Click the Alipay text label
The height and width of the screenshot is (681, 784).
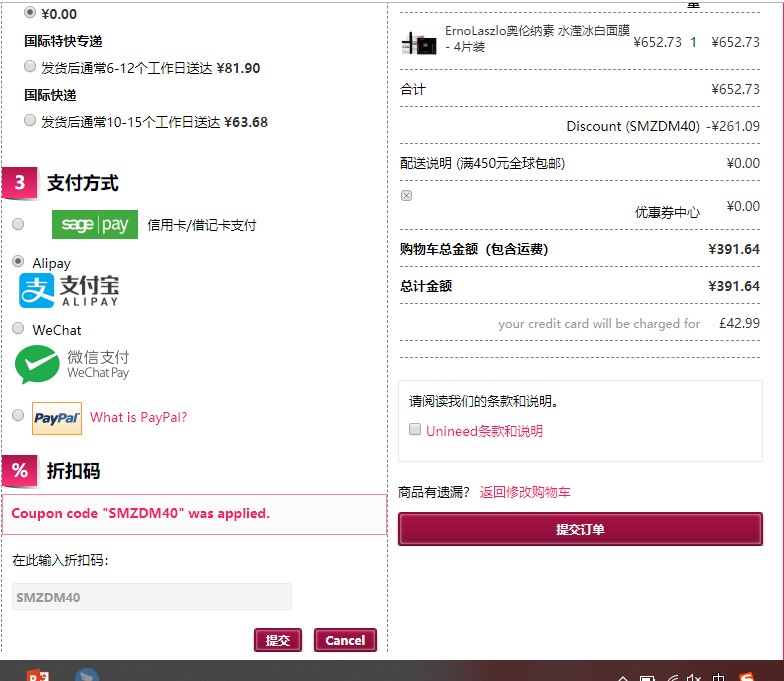click(x=52, y=263)
